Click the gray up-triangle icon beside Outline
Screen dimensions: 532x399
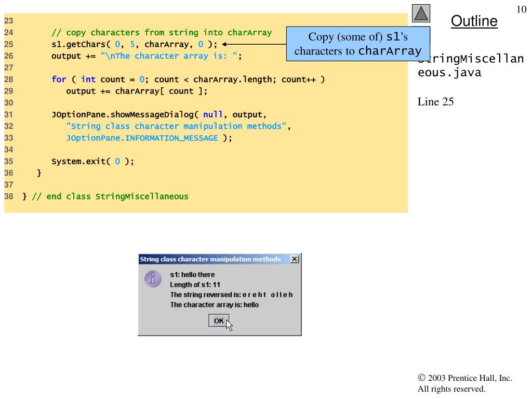[x=421, y=14]
